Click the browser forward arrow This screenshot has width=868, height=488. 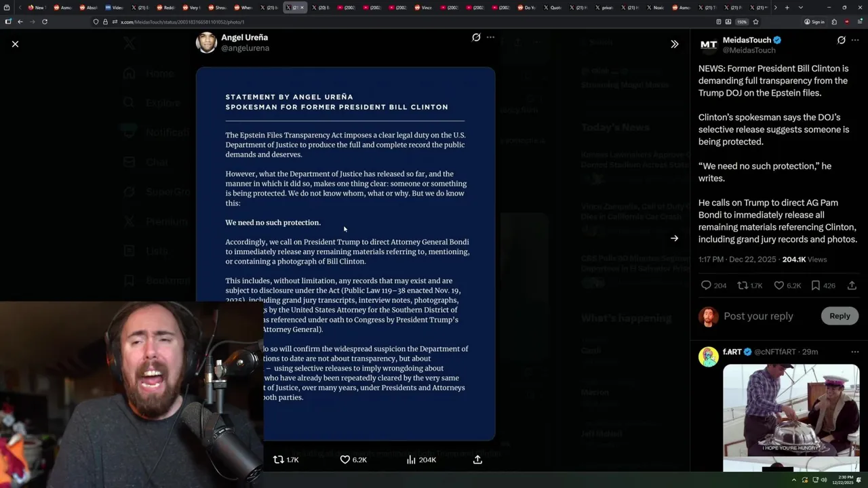[x=32, y=22]
